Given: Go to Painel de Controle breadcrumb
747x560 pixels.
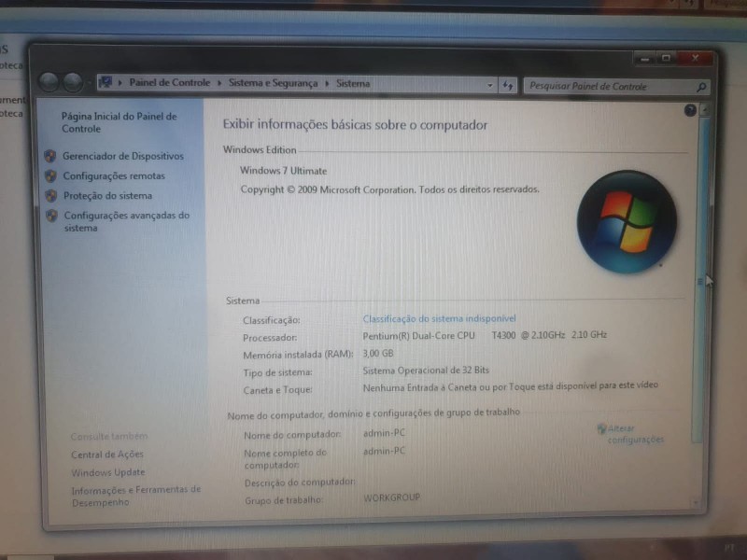Looking at the screenshot, I should tap(169, 83).
